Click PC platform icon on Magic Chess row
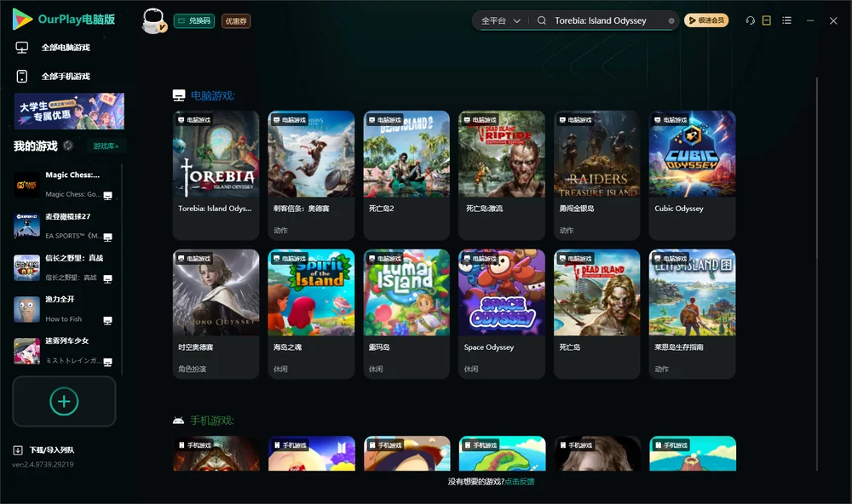 click(107, 196)
